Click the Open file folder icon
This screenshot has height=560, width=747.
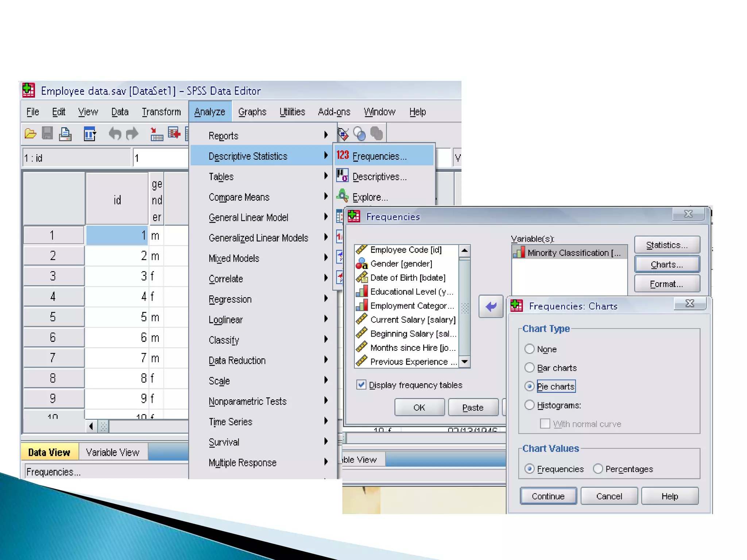31,134
